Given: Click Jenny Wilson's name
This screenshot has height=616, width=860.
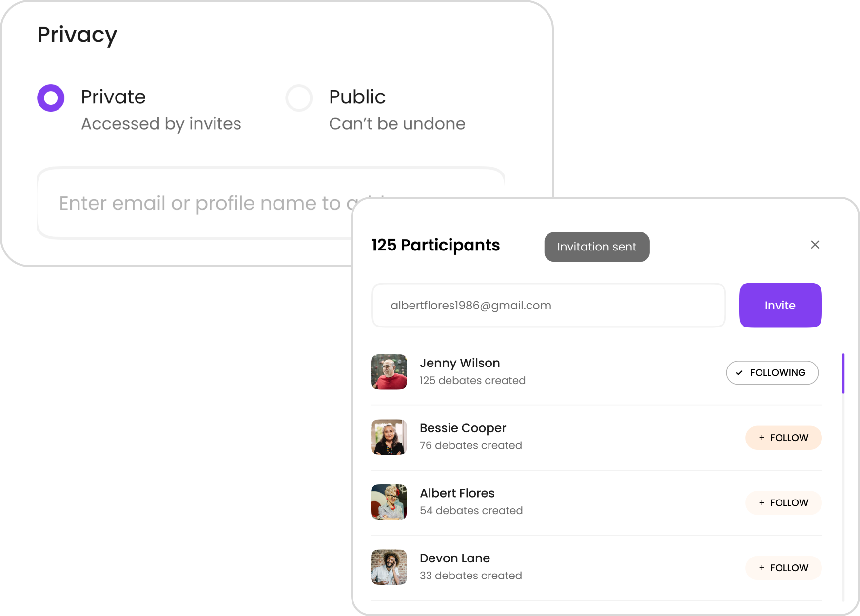Looking at the screenshot, I should 460,363.
